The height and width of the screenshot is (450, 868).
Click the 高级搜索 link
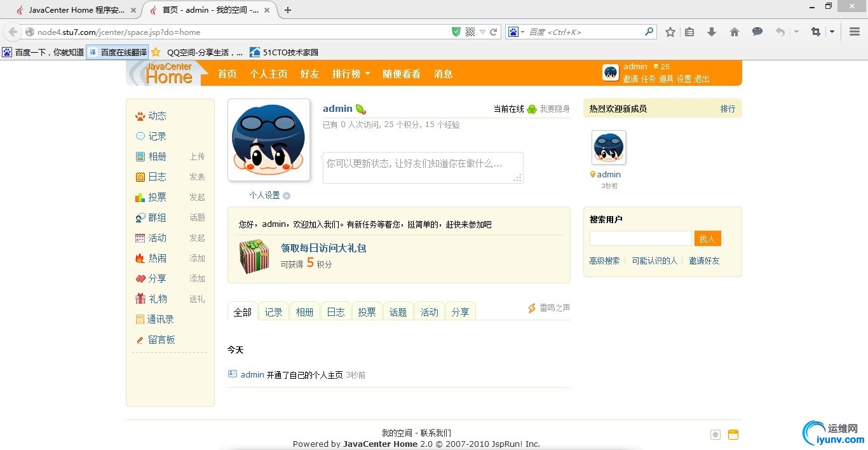pyautogui.click(x=604, y=261)
